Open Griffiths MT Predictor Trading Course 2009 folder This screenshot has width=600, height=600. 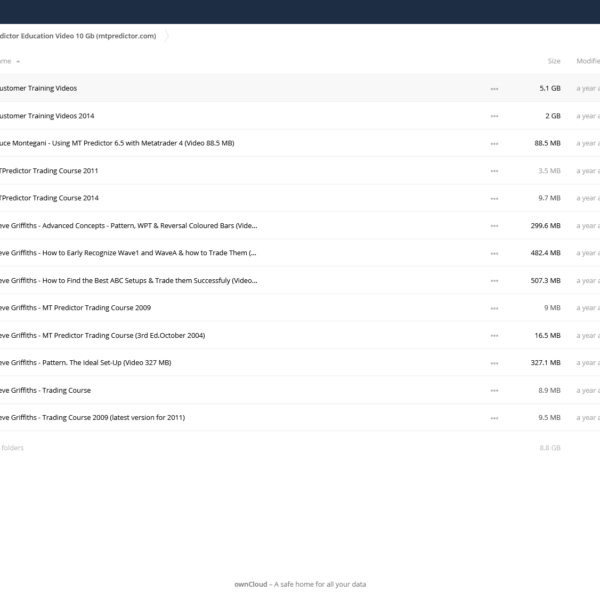pos(75,308)
